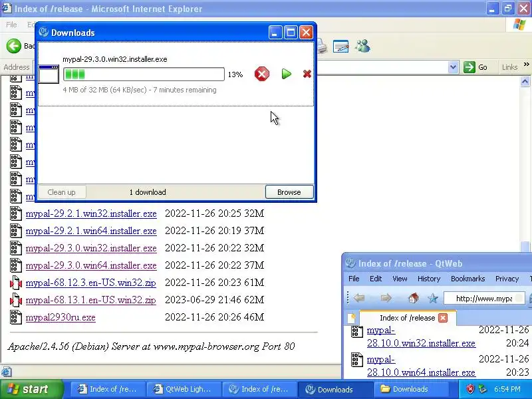Screen dimensions: 532x399
Task: Click the Print icon in IE toolbar
Action: click(322, 46)
